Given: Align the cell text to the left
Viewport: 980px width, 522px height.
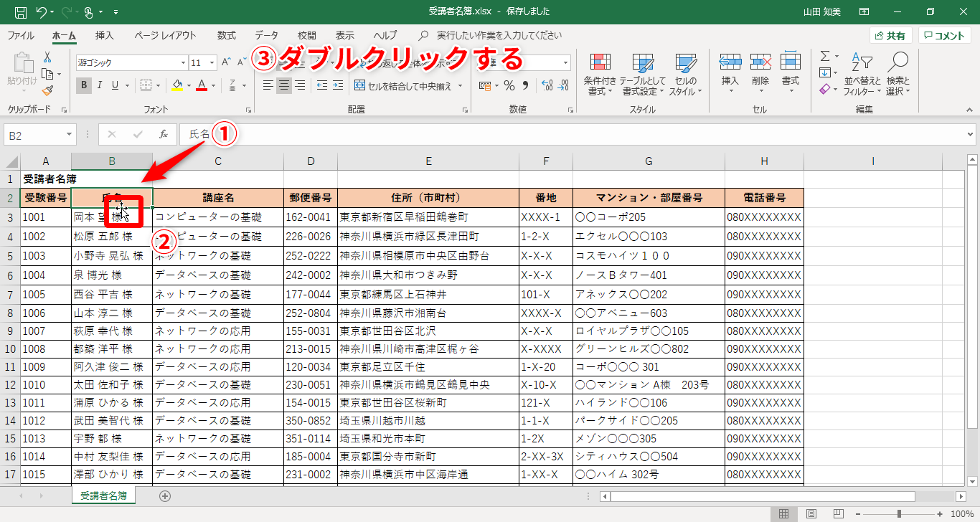Looking at the screenshot, I should pos(268,86).
